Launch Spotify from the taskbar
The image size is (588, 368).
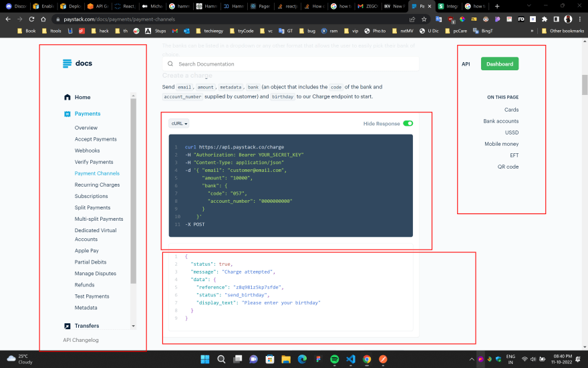tap(335, 359)
